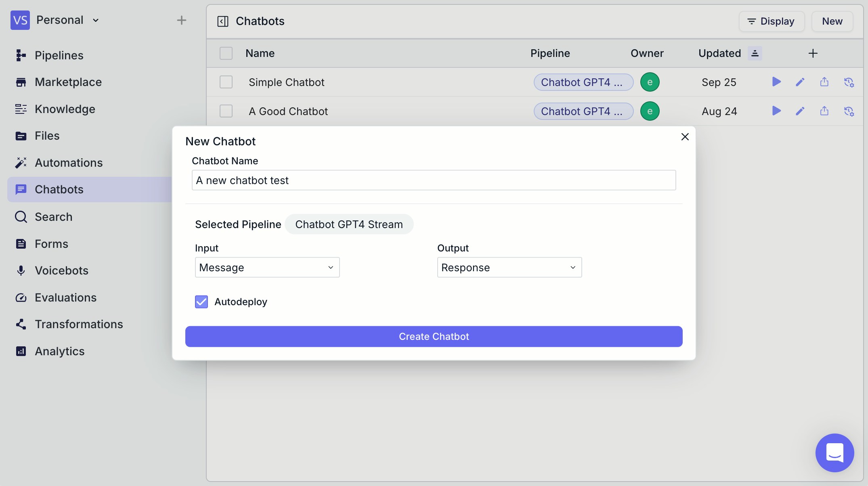Uncheck the Autodeploy checkbox
Image resolution: width=868 pixels, height=486 pixels.
pos(201,302)
